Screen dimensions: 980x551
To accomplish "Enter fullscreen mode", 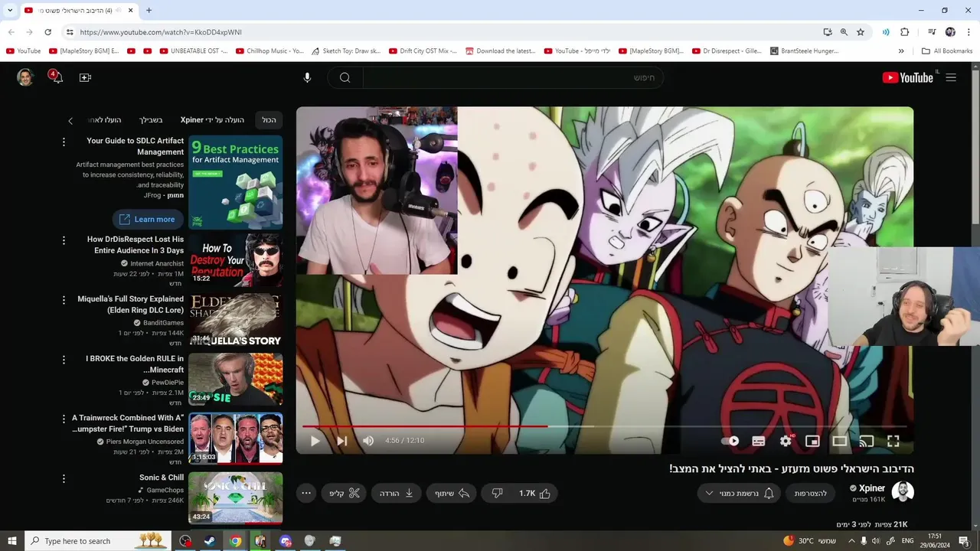I will point(893,441).
